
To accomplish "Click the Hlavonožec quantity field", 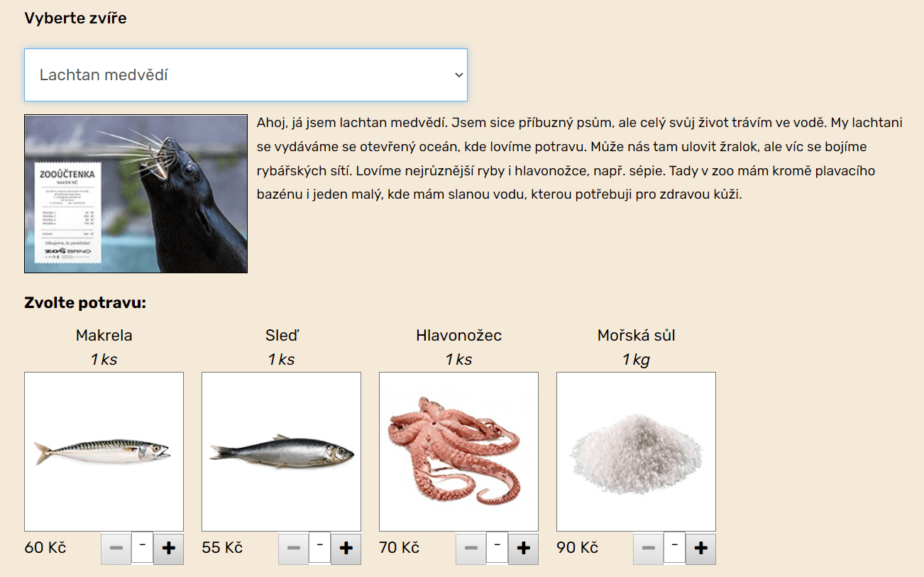I will click(497, 547).
